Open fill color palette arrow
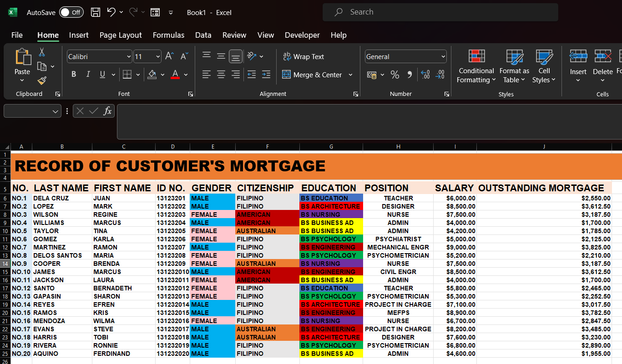The width and height of the screenshot is (622, 364). [162, 75]
